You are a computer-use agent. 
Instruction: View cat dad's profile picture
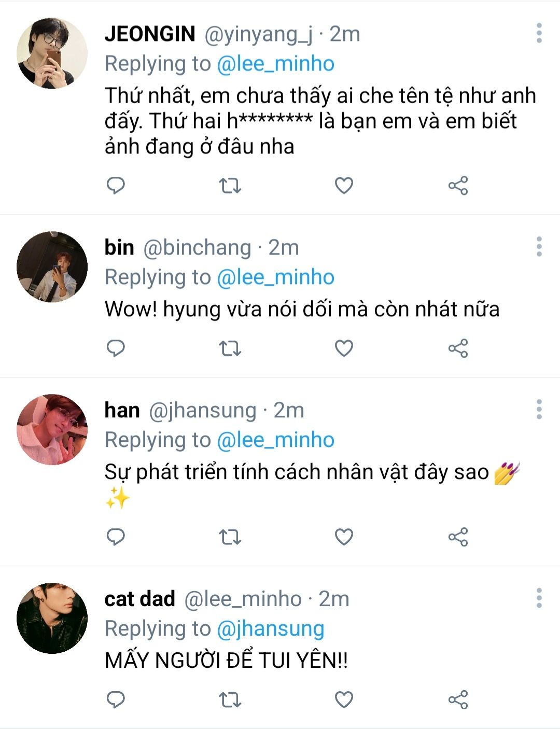click(52, 618)
